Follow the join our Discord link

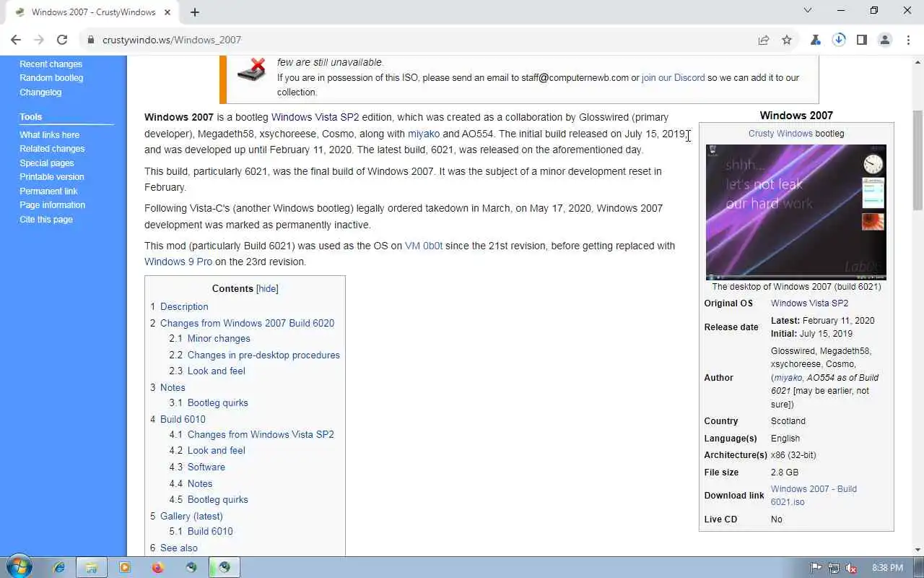coord(673,78)
